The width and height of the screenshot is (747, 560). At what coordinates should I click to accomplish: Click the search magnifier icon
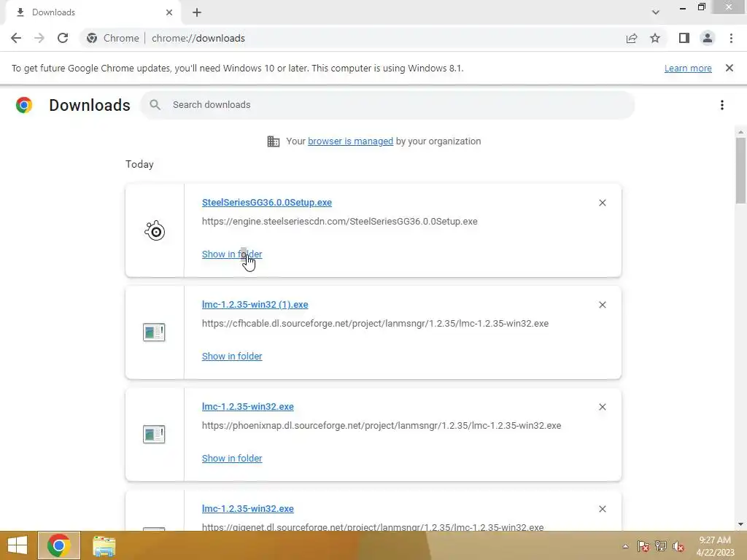[x=155, y=105]
